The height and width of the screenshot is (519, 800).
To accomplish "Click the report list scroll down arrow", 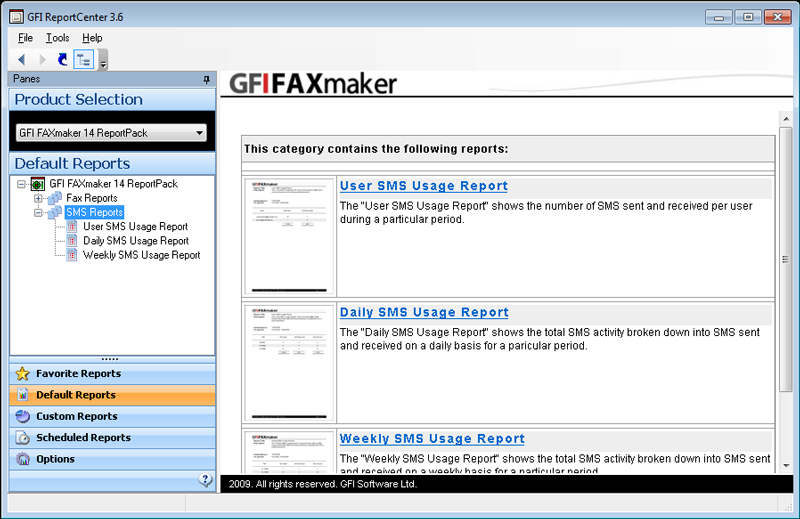I will pyautogui.click(x=786, y=465).
